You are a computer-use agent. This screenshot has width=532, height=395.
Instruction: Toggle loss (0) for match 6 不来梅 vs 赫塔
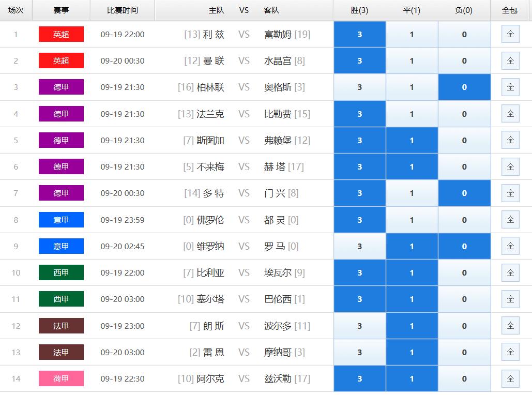point(464,166)
